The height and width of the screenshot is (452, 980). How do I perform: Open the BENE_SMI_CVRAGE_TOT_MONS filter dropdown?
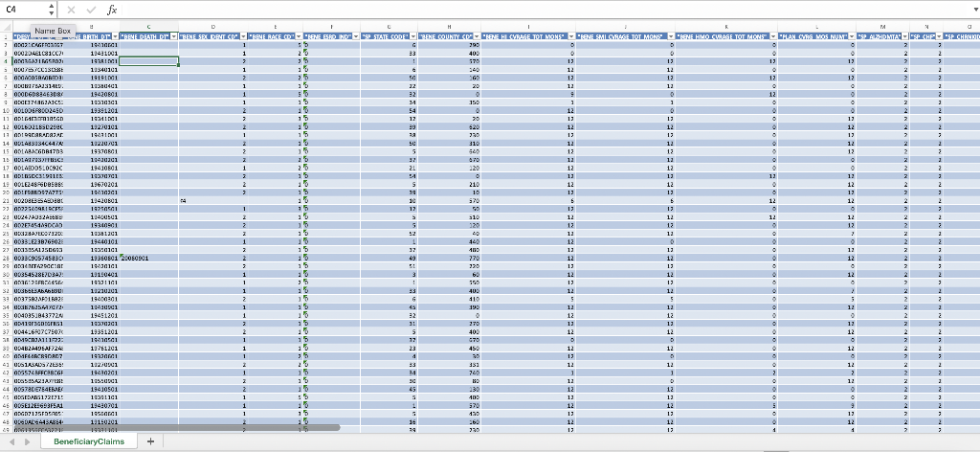tap(671, 36)
